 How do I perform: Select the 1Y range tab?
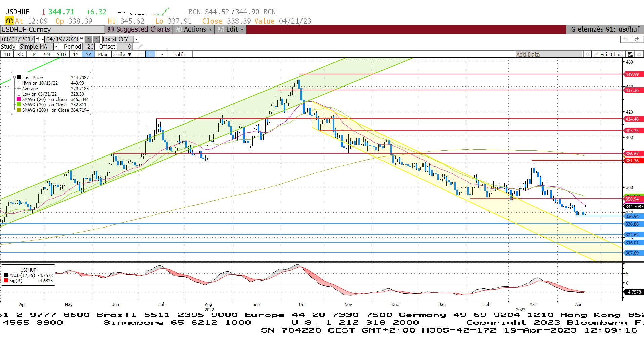click(x=76, y=54)
